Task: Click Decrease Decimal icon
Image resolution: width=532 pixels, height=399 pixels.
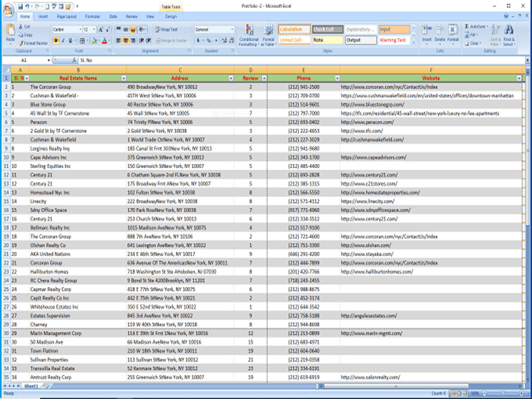Action: coord(231,41)
